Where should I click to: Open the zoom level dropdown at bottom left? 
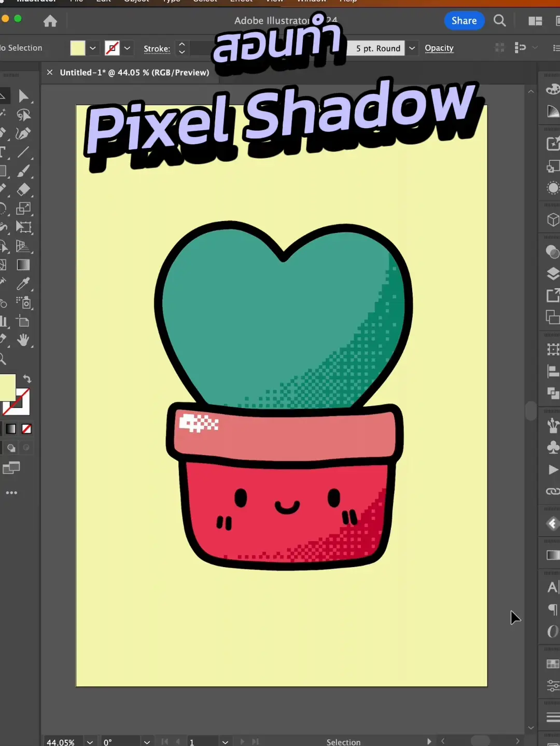pyautogui.click(x=89, y=741)
